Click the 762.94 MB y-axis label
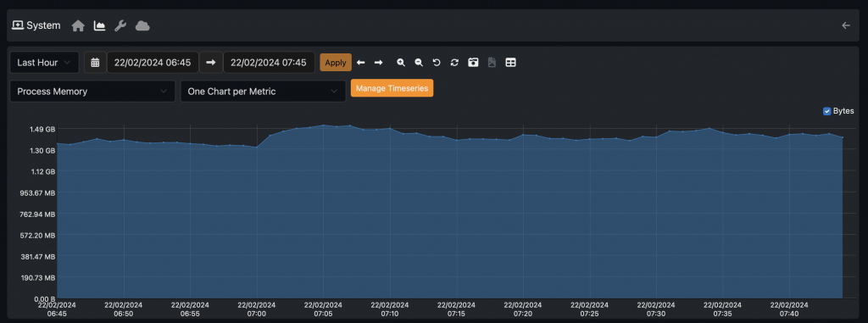Screen dimensions: 868x323 click(37, 214)
